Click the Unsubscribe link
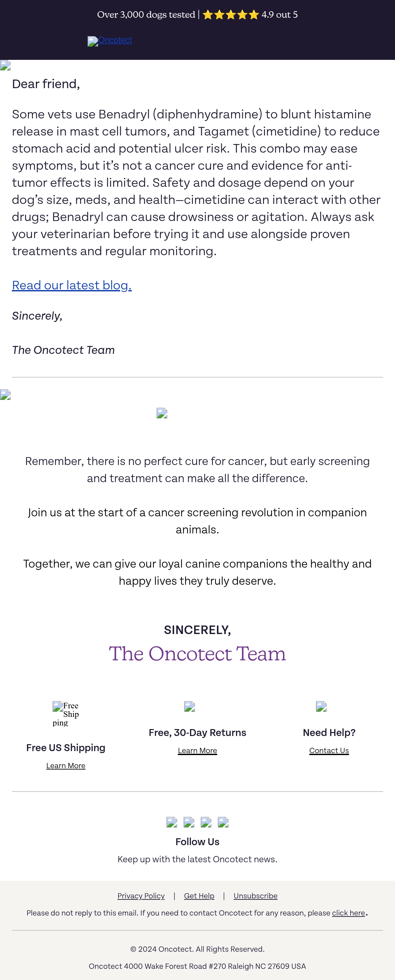 (255, 895)
